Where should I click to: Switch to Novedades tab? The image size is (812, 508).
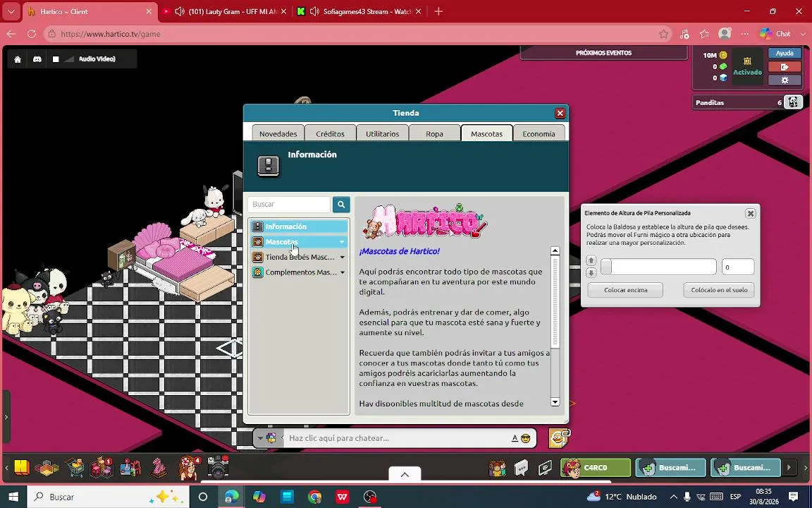click(278, 134)
